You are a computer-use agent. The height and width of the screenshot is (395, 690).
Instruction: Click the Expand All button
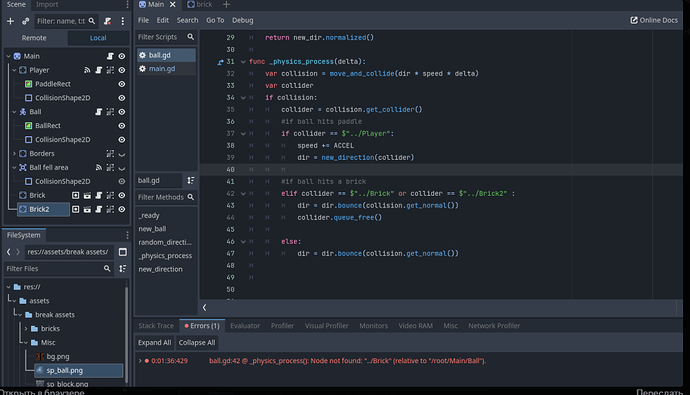[154, 343]
